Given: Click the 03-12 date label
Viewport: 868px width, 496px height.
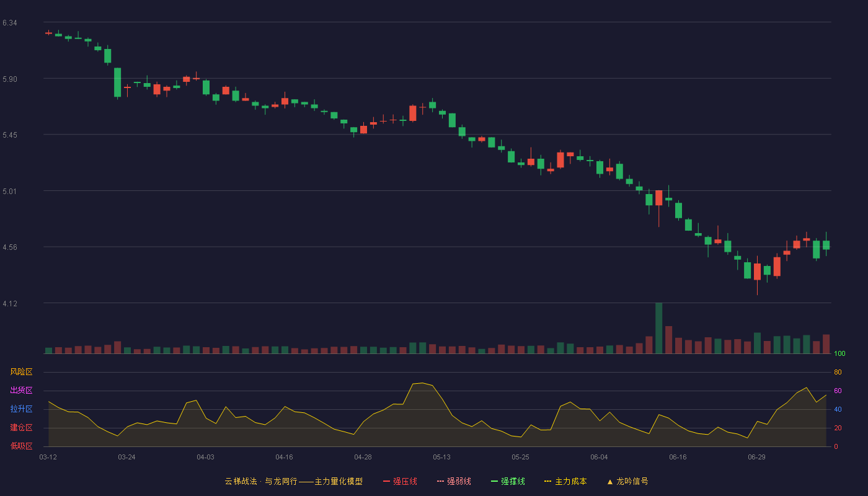Looking at the screenshot, I should (48, 457).
